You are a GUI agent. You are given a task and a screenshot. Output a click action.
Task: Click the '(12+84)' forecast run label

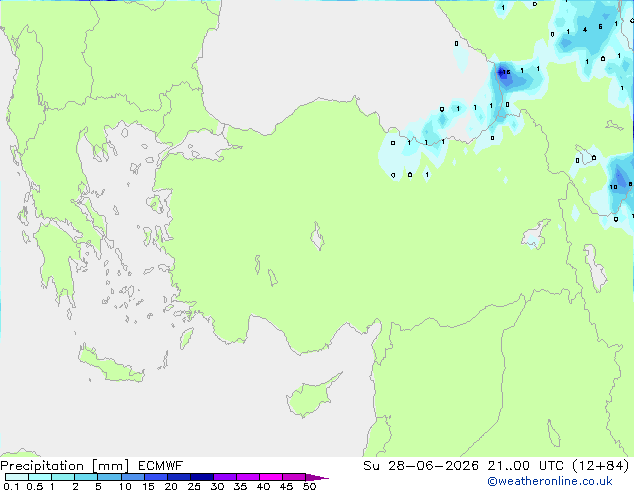click(601, 466)
